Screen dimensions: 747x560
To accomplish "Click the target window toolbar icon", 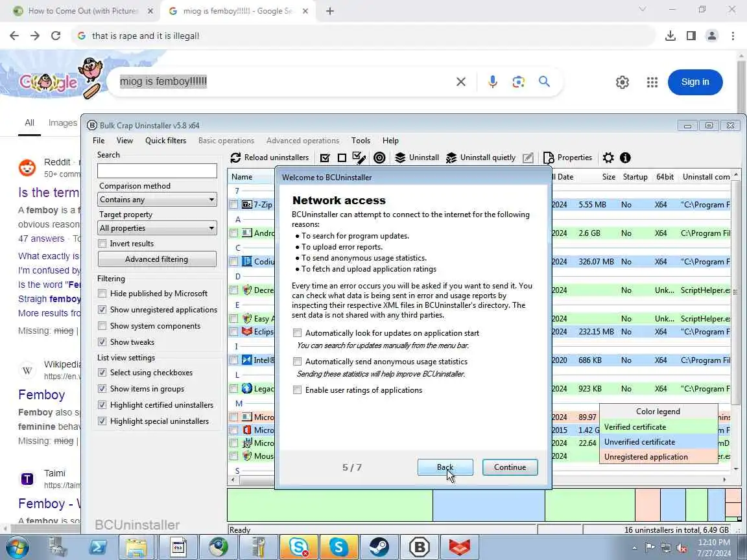I will pos(380,157).
